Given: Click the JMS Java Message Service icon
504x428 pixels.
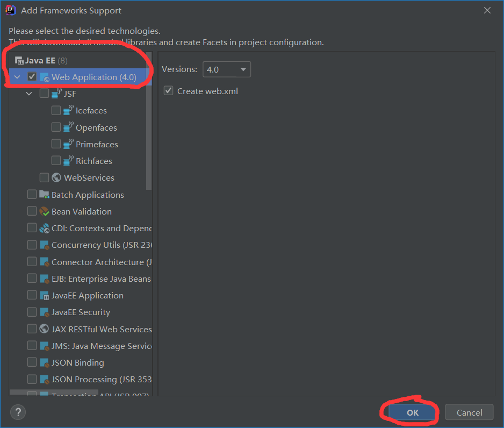Looking at the screenshot, I should point(44,346).
